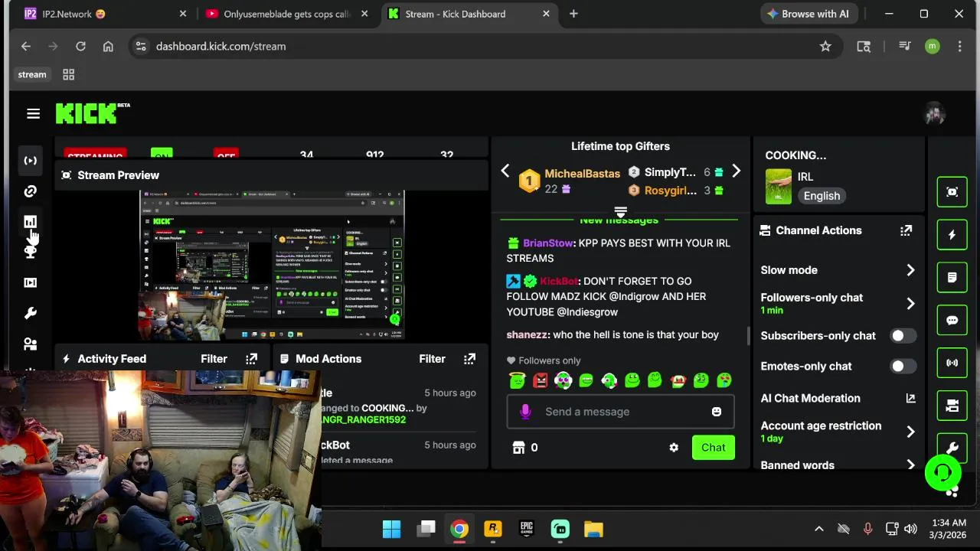Open the profile avatar in Kick header
This screenshot has height=551, width=980.
pos(934,114)
